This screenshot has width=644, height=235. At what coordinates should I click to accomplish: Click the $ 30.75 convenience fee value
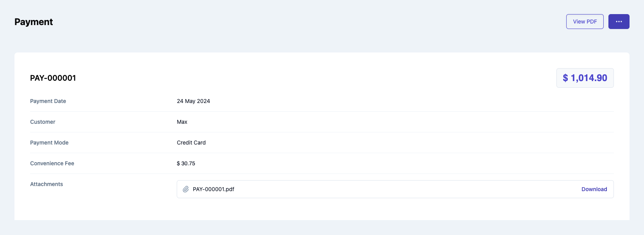(186, 163)
